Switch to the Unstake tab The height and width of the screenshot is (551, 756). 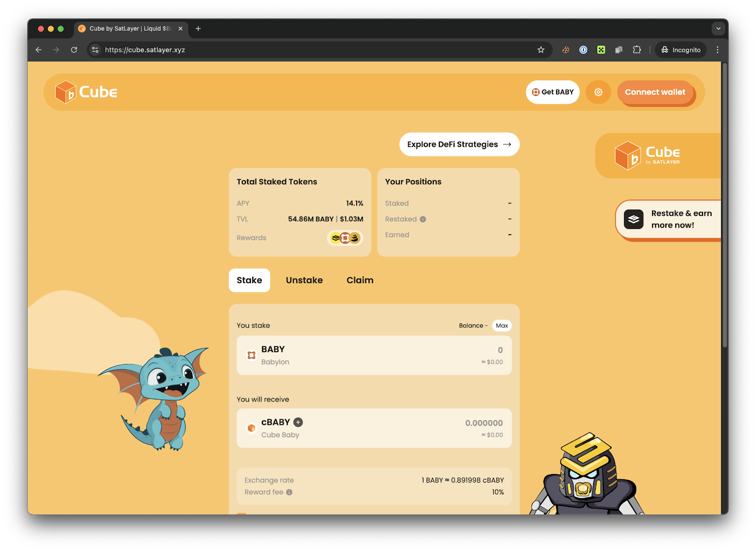304,280
